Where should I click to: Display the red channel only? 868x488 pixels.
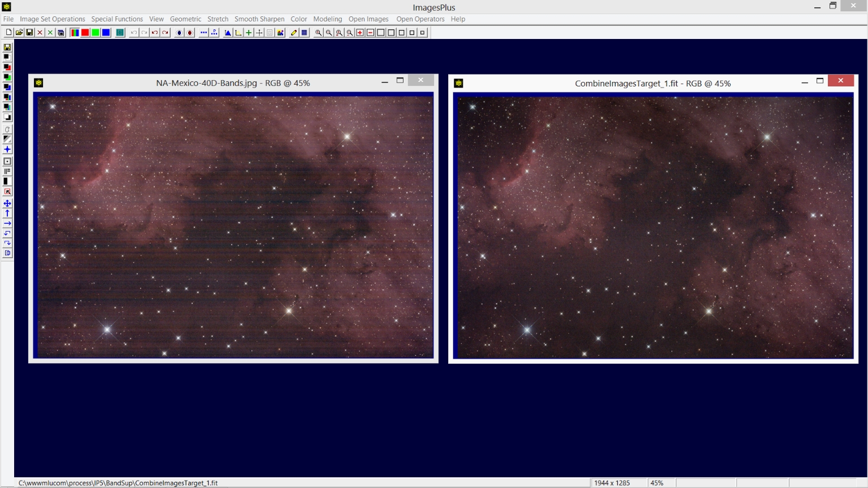(85, 33)
